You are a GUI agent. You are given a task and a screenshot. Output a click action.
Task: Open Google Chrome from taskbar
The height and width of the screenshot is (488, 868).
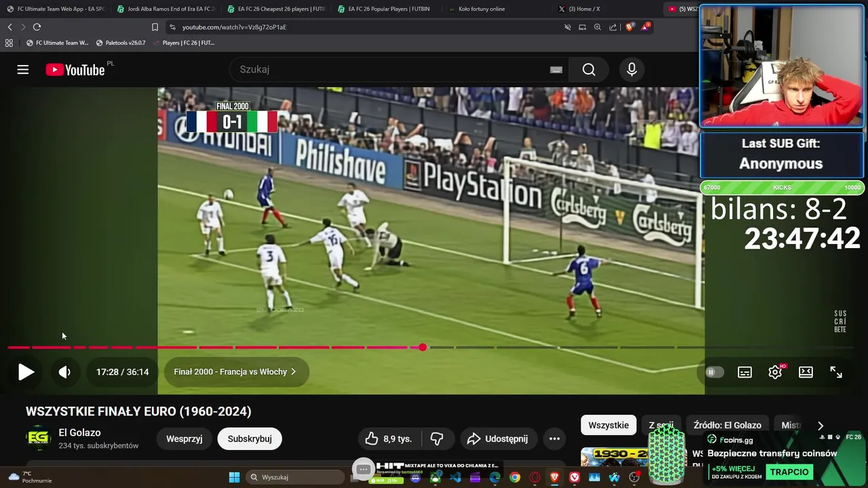click(515, 477)
